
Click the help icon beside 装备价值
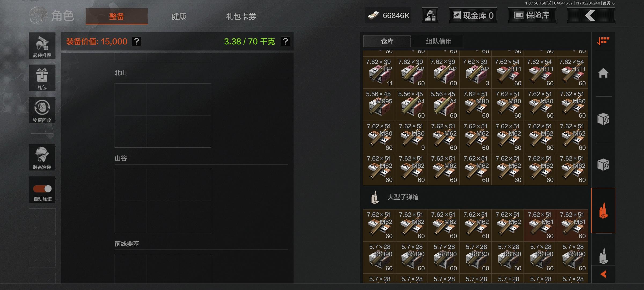coord(137,41)
